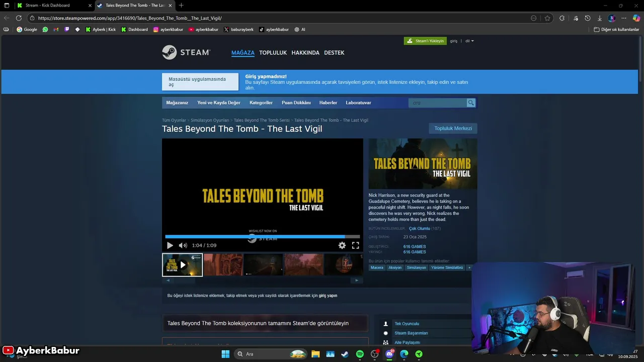Click Simülasyon Oyunları breadcrumb link
This screenshot has width=644, height=362.
(x=210, y=121)
